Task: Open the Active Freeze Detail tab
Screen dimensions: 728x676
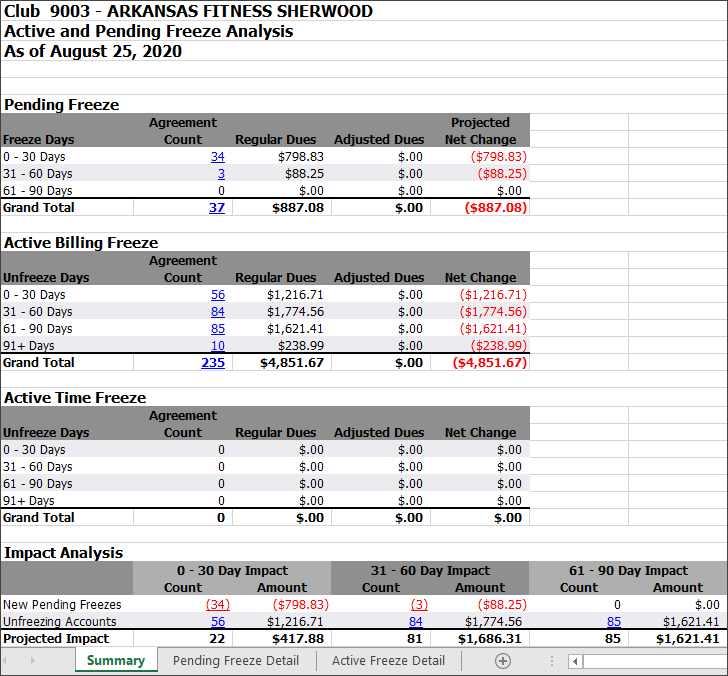Action: click(388, 661)
